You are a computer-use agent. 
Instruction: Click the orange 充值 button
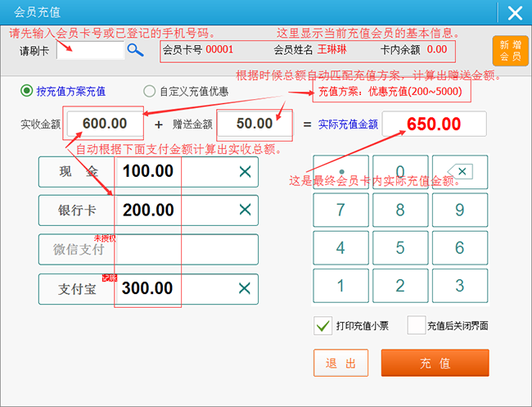(435, 363)
